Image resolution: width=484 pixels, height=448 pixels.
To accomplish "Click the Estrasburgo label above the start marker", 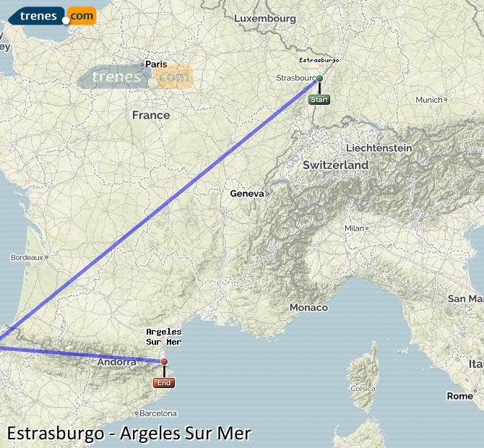I will click(319, 60).
